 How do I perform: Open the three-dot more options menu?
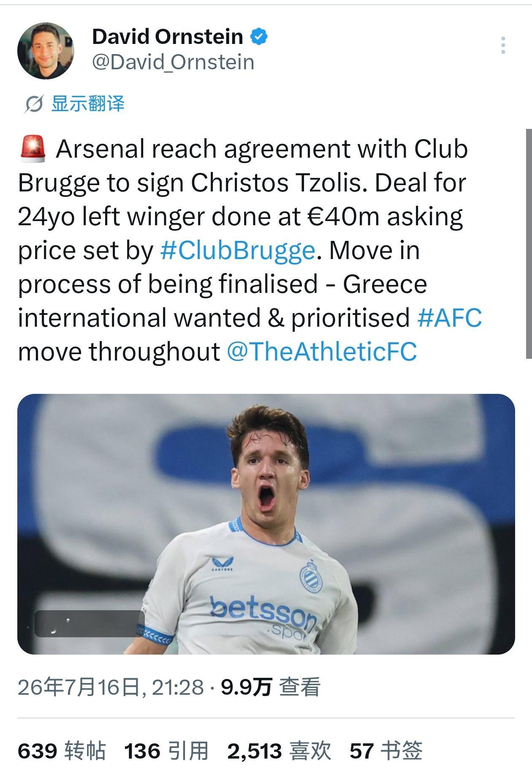503,45
